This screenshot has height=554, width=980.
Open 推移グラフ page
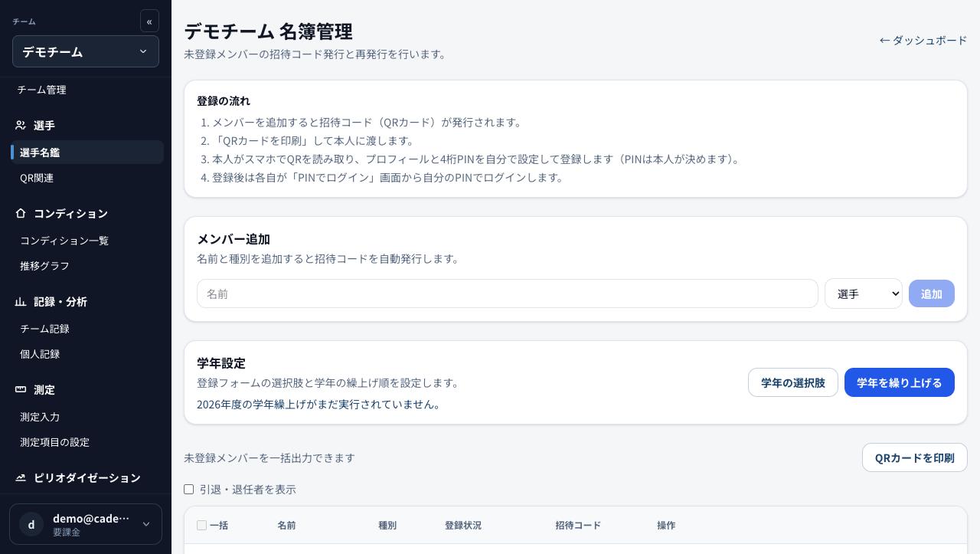[x=44, y=266]
